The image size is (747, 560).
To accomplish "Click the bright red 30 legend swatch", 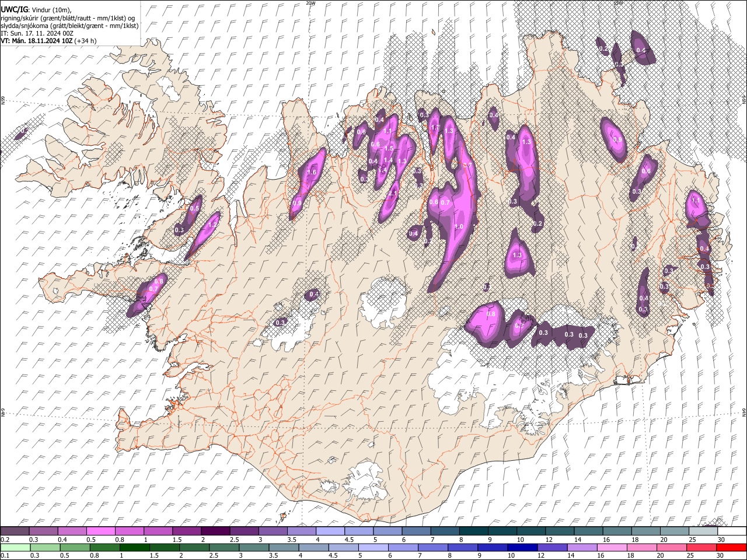I will 732,547.
